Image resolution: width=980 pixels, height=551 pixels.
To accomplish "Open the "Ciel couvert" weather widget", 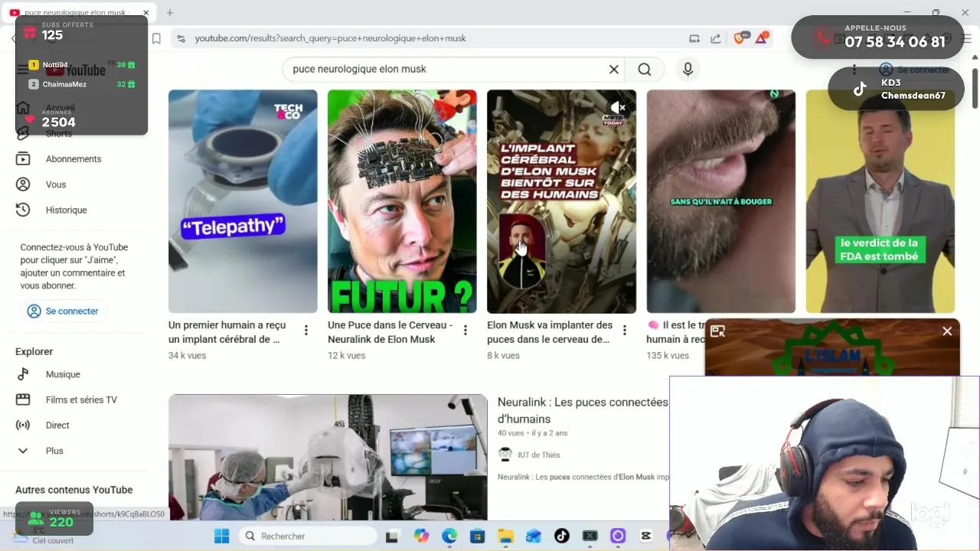I will [46, 536].
